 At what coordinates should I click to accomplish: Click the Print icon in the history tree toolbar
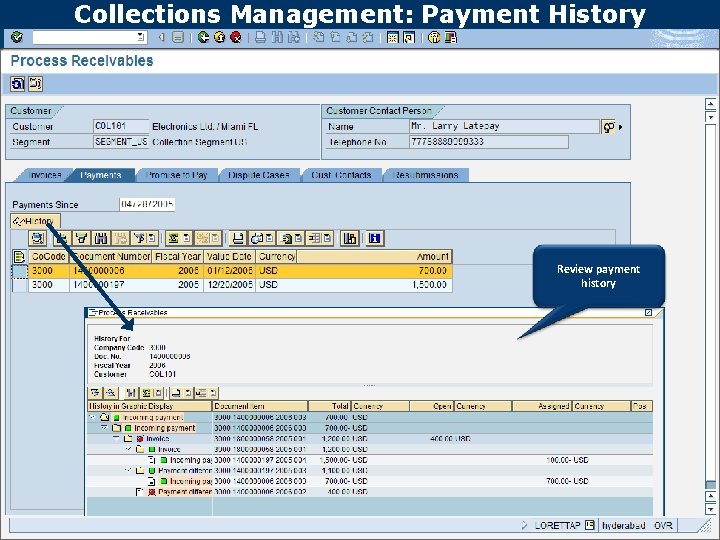pos(176,393)
